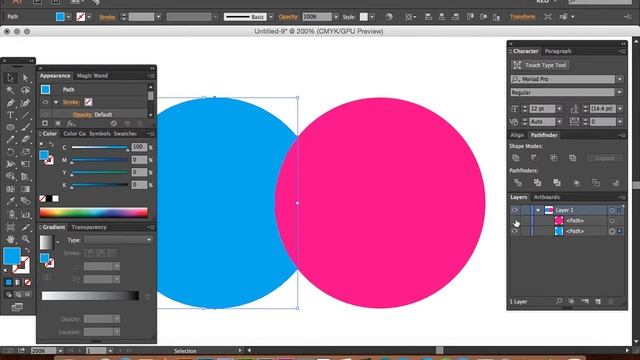Select the Lasso tool
The image size is (640, 360).
[25, 90]
